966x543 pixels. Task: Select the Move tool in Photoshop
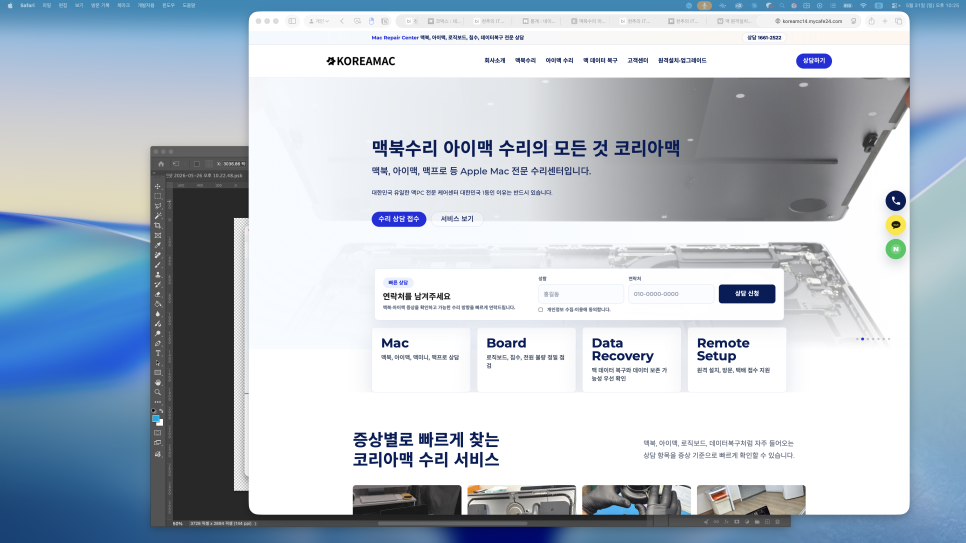[158, 186]
